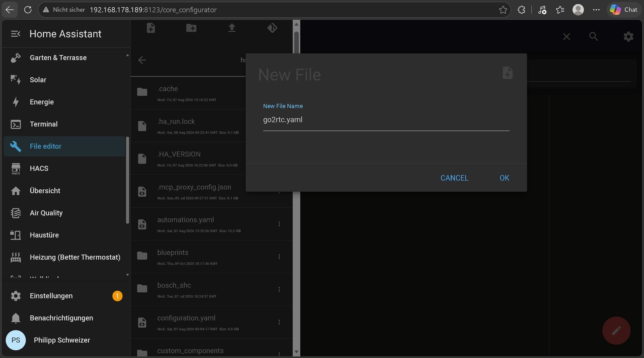The height and width of the screenshot is (358, 644).
Task: Go back in the browser
Action: (10, 10)
